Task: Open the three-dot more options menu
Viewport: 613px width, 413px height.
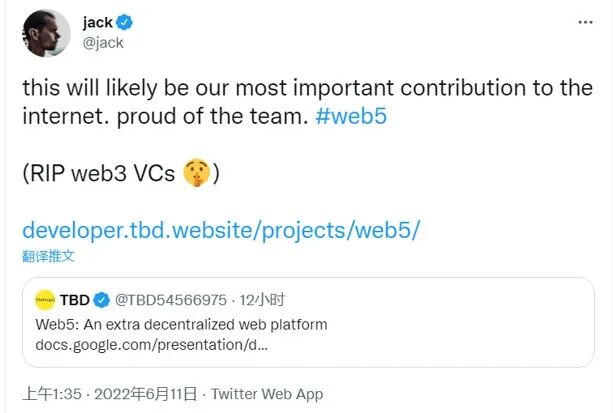Action: (x=585, y=22)
